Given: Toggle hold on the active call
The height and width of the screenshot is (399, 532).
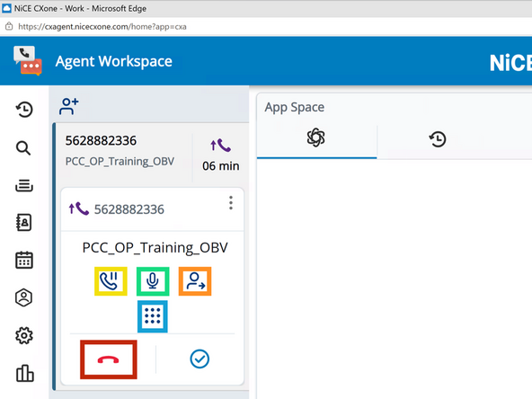Looking at the screenshot, I should (111, 281).
